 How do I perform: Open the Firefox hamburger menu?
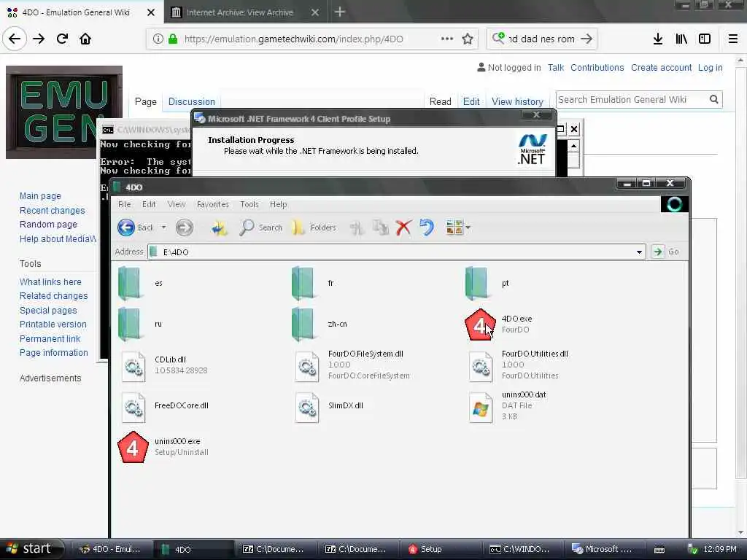[733, 39]
